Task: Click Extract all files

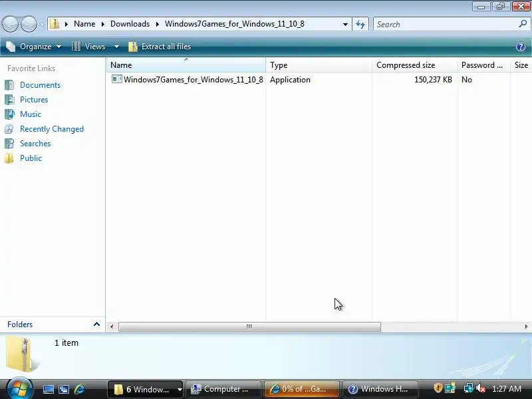Action: (x=160, y=47)
